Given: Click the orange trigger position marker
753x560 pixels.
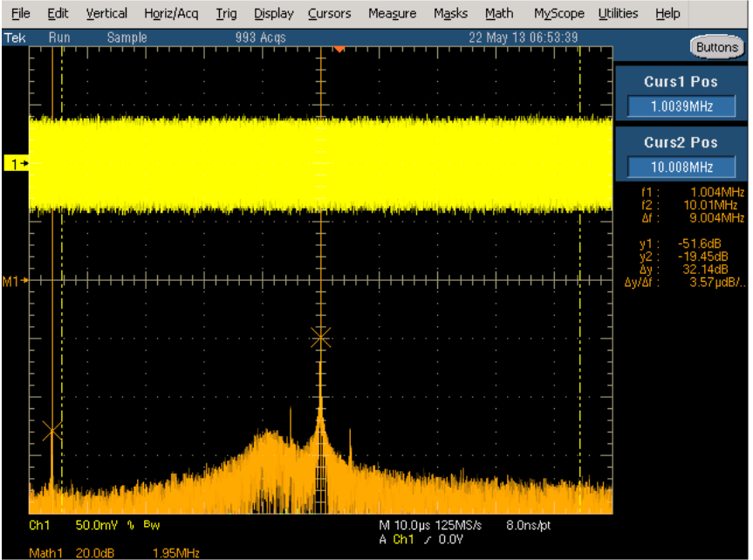Looking at the screenshot, I should tap(339, 49).
